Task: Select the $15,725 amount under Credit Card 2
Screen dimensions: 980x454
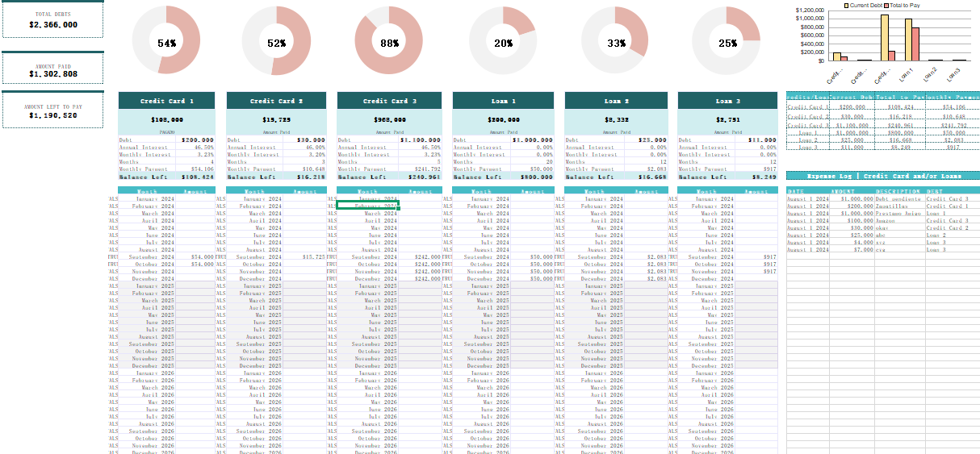Action: coord(276,119)
